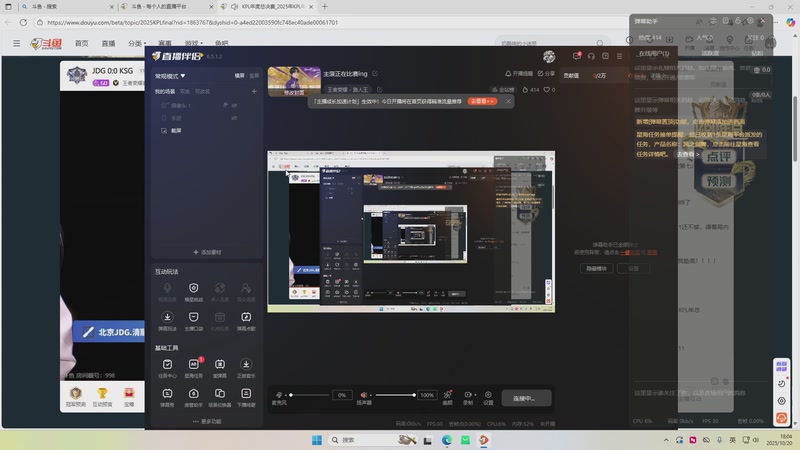Mute the microphone icon
This screenshot has height=450, width=800.
(279, 395)
